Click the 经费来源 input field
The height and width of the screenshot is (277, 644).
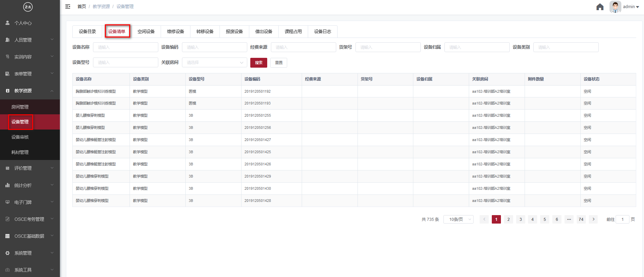[303, 47]
